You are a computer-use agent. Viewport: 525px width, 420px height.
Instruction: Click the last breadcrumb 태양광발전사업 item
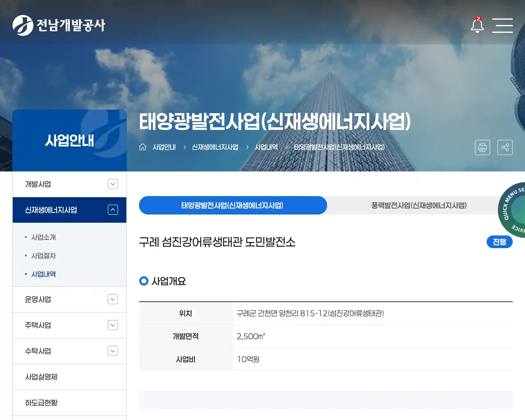pyautogui.click(x=339, y=147)
